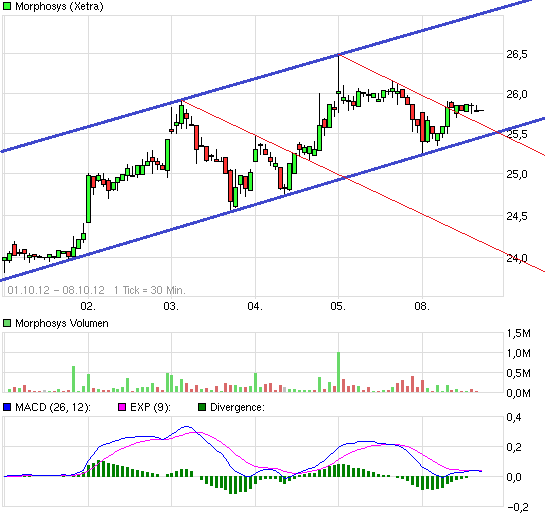545x515 pixels.
Task: Click the '02.' date axis label
Action: pyautogui.click(x=88, y=306)
